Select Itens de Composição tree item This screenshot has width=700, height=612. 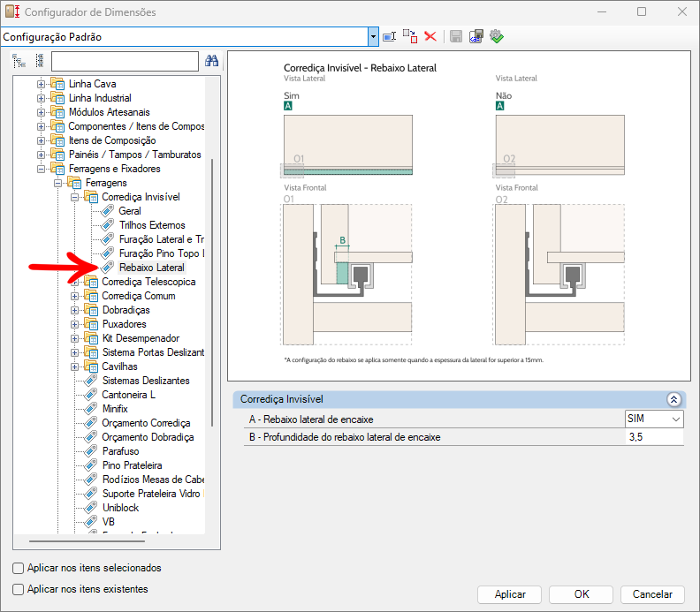click(112, 140)
